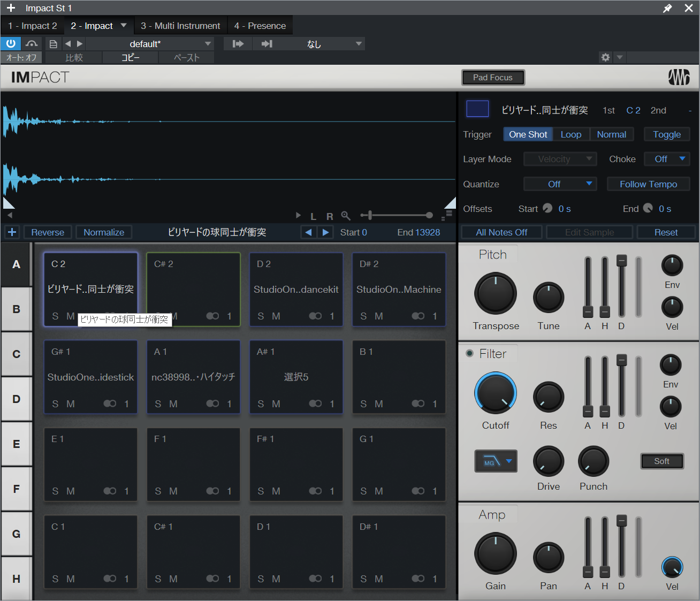Pin the Impact window
This screenshot has height=601, width=700.
point(667,8)
